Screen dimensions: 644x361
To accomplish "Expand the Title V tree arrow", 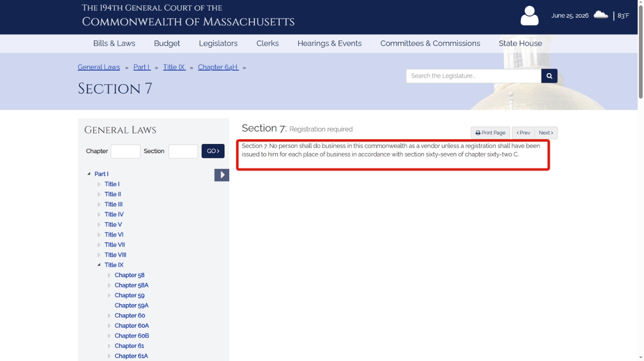I will pyautogui.click(x=99, y=224).
